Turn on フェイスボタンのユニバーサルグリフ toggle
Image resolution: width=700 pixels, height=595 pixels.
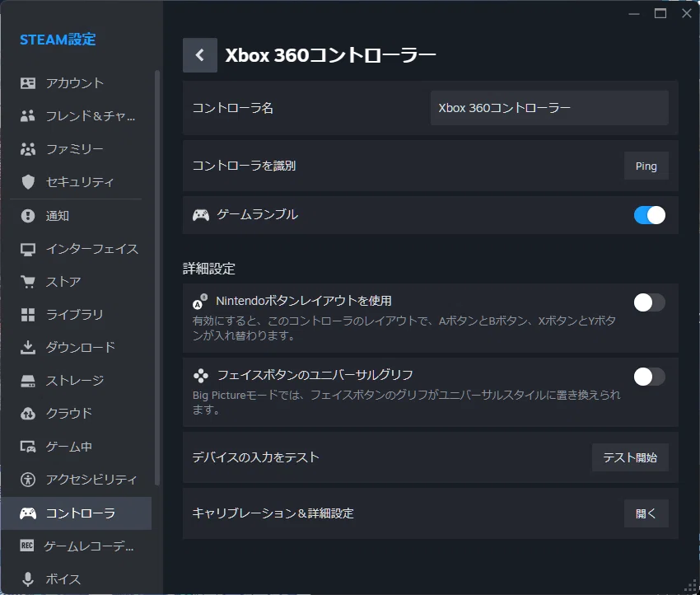tap(649, 377)
